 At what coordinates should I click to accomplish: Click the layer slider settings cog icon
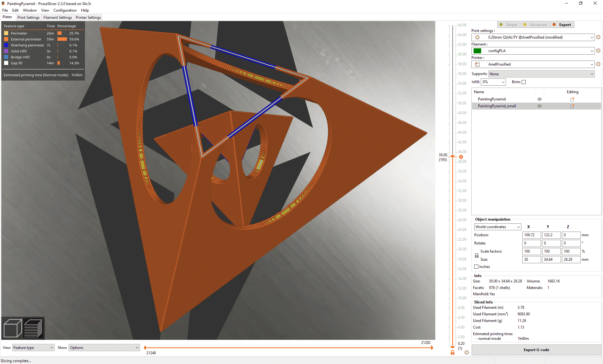point(467,352)
